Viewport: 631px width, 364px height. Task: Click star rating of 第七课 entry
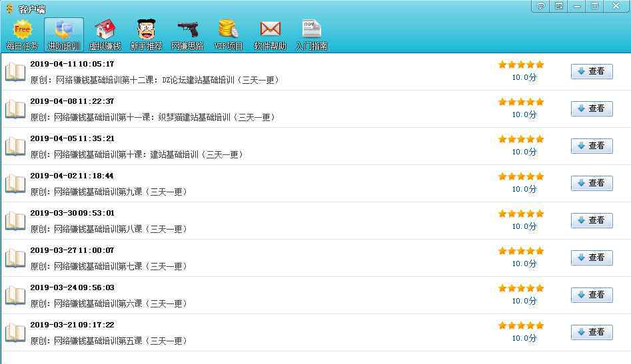pos(521,251)
